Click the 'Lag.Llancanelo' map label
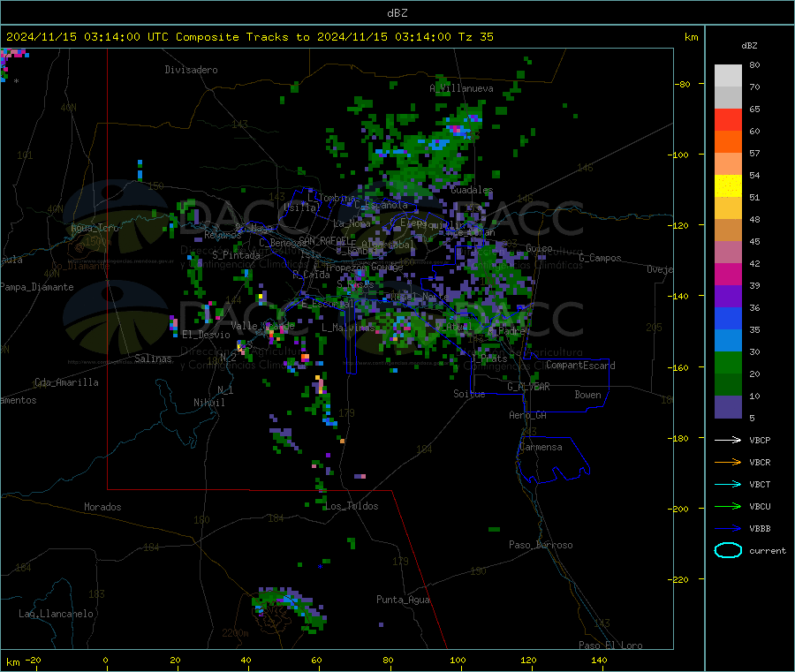The image size is (795, 672). point(57,615)
